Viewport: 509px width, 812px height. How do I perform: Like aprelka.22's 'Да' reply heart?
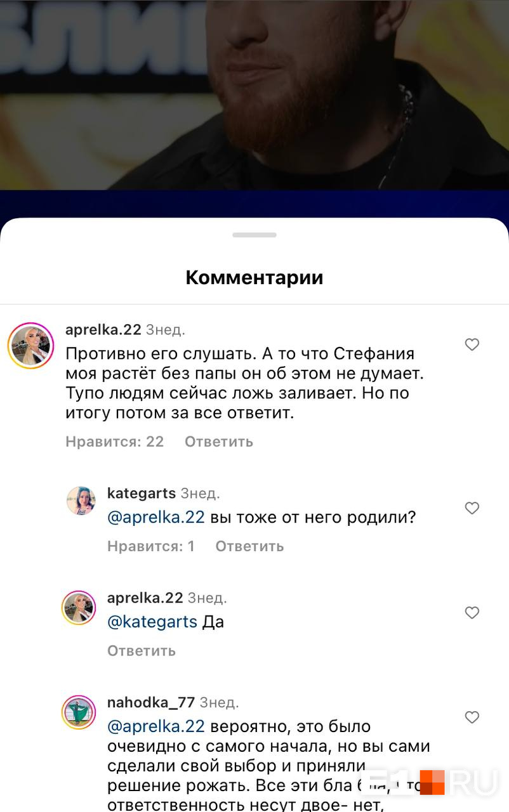click(472, 613)
